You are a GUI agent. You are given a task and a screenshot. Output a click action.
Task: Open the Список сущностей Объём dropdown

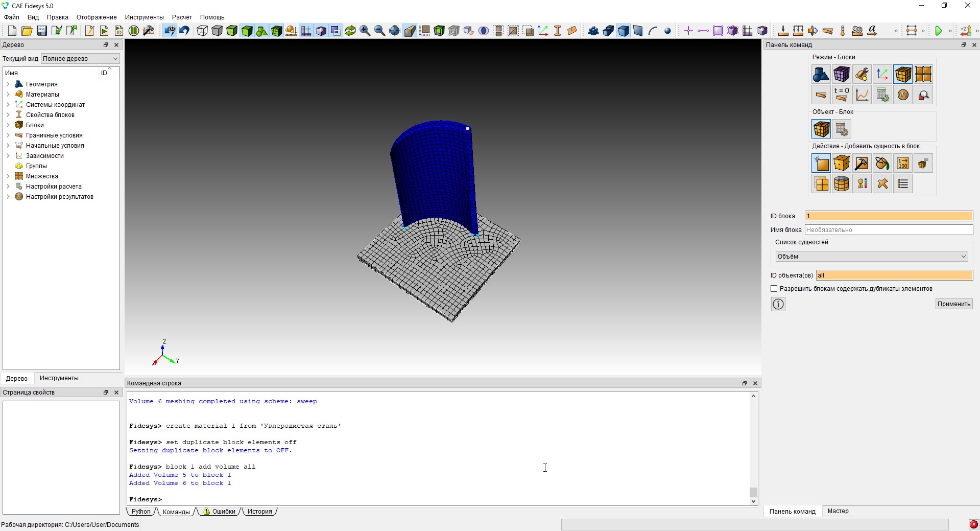pyautogui.click(x=871, y=257)
